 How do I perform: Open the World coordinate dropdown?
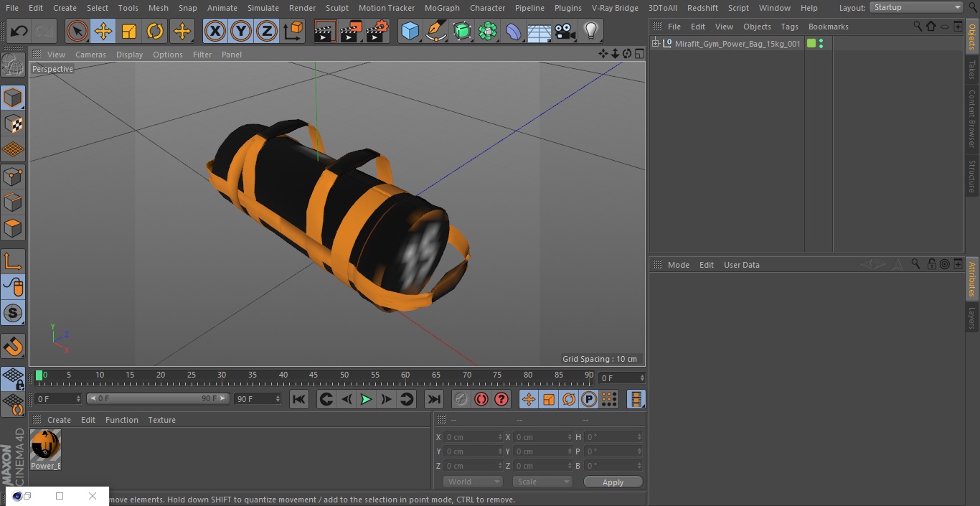(473, 482)
